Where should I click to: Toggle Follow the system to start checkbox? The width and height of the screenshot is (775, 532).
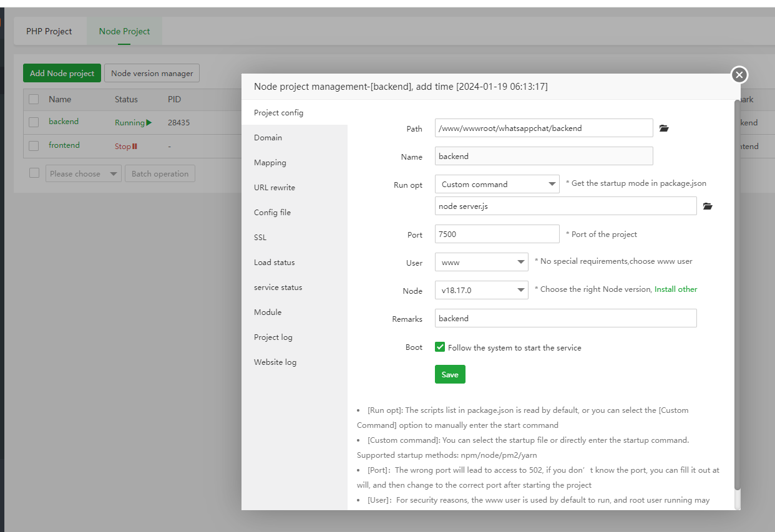440,347
